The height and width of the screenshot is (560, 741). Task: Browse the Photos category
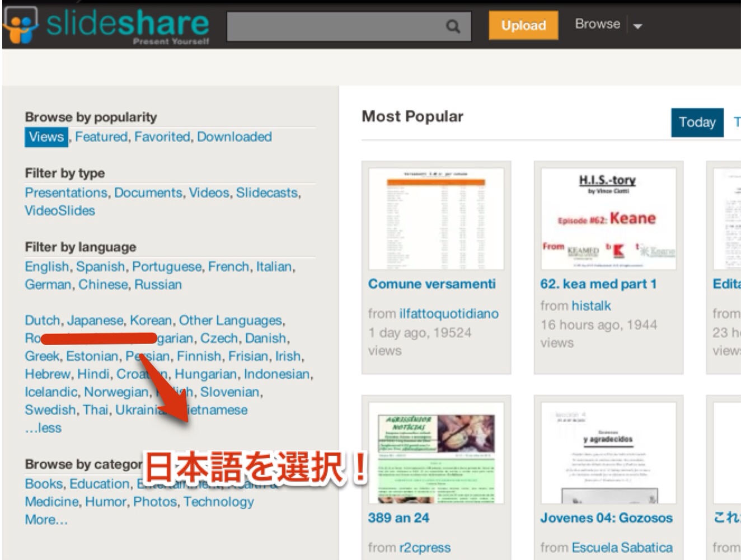[155, 501]
